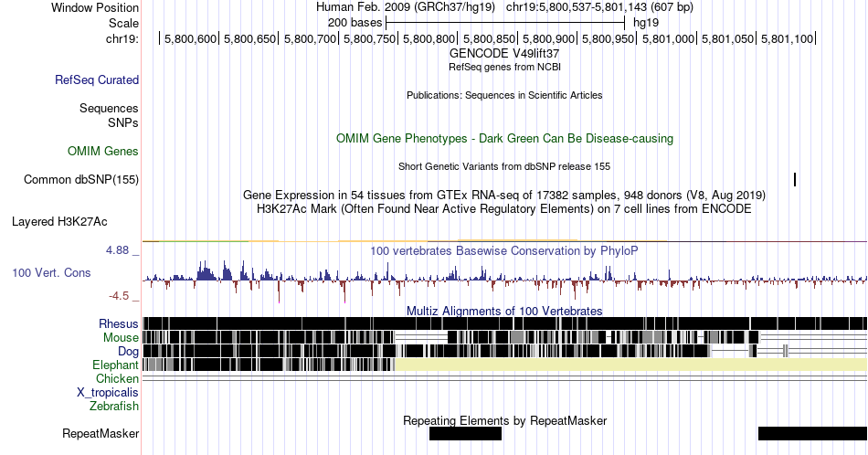The image size is (868, 455).
Task: Click the 5,801,100 ruler position
Action: click(787, 38)
